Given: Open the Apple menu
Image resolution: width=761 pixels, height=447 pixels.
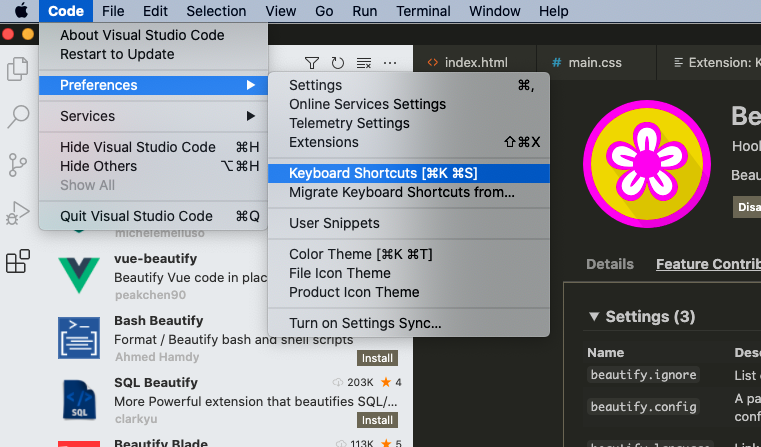Looking at the screenshot, I should click(21, 11).
